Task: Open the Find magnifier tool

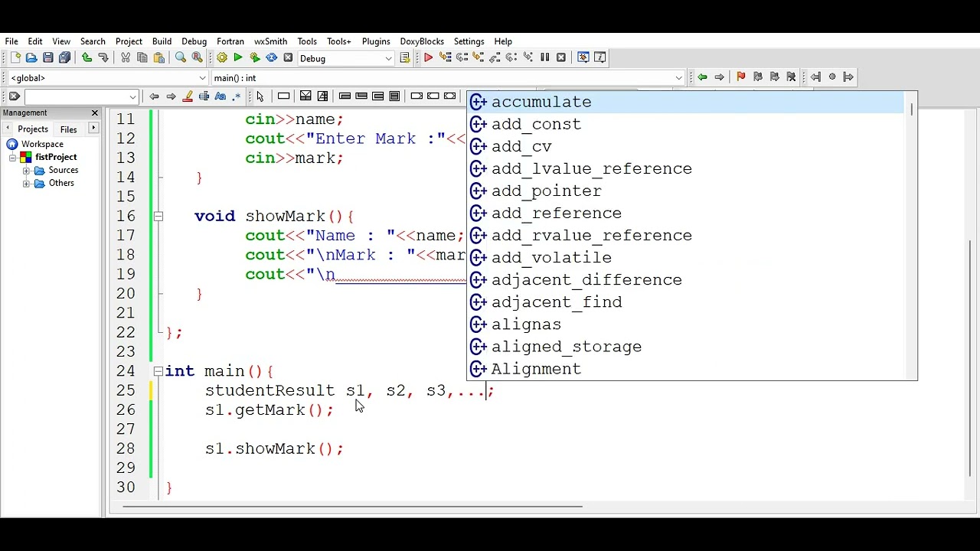Action: pyautogui.click(x=181, y=58)
